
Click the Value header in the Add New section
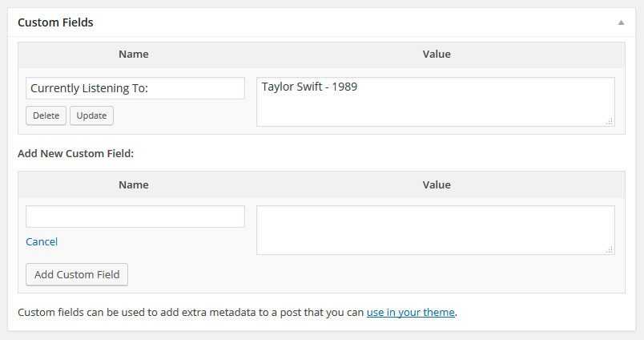pos(437,184)
